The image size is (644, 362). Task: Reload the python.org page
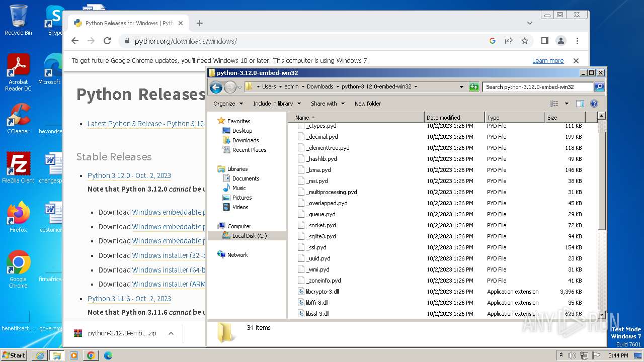(107, 41)
